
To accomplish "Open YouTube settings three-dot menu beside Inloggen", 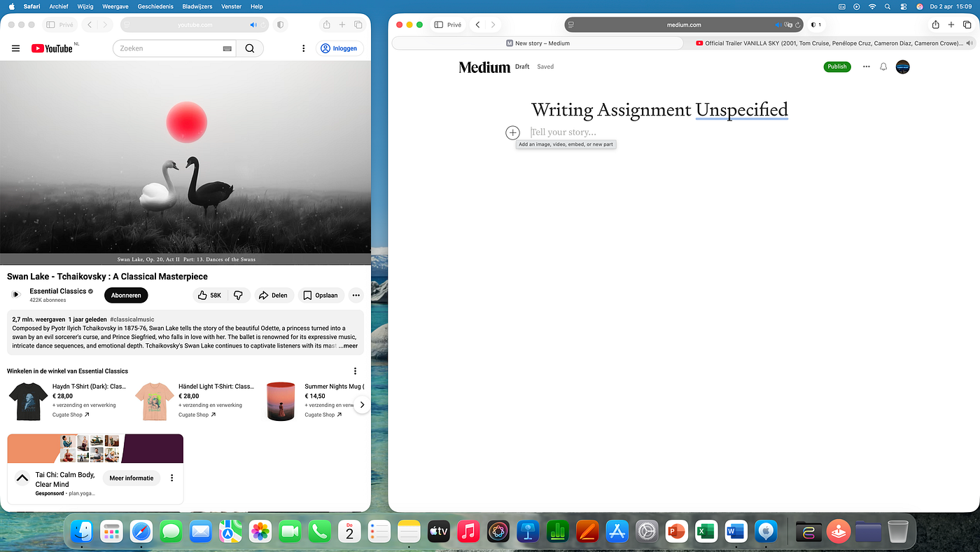I will 303,48.
